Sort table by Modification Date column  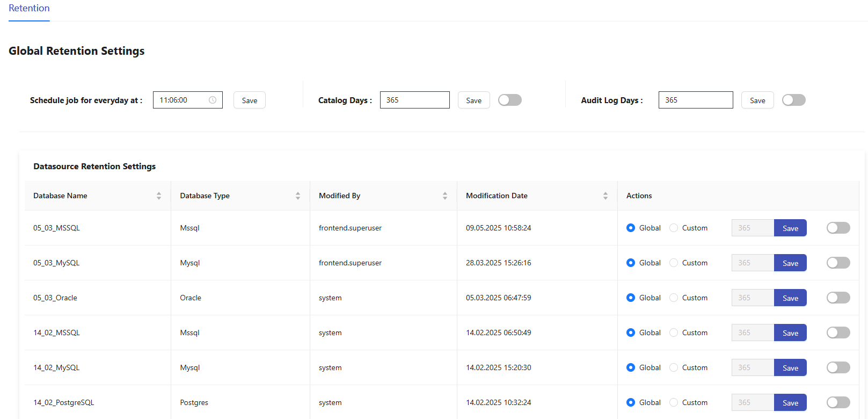click(606, 196)
